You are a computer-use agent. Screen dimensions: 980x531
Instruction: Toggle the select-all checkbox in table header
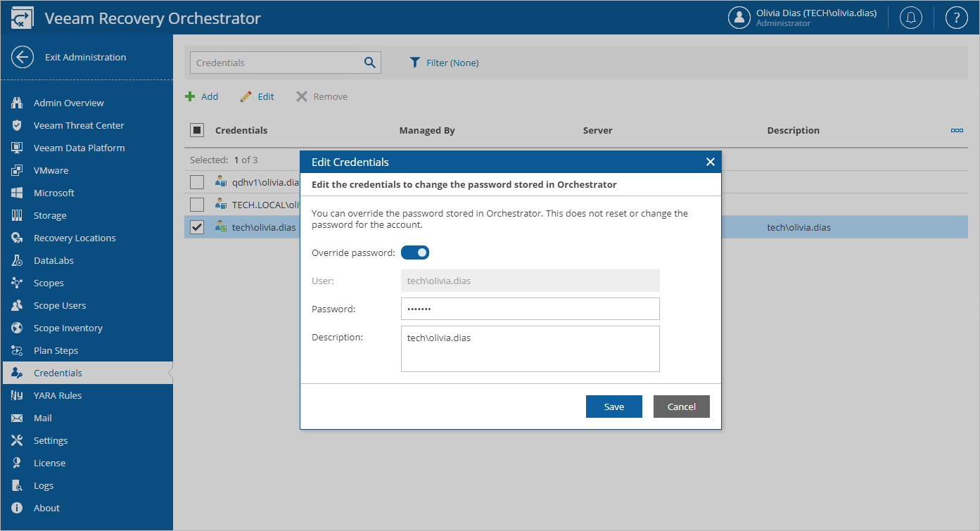coord(197,130)
